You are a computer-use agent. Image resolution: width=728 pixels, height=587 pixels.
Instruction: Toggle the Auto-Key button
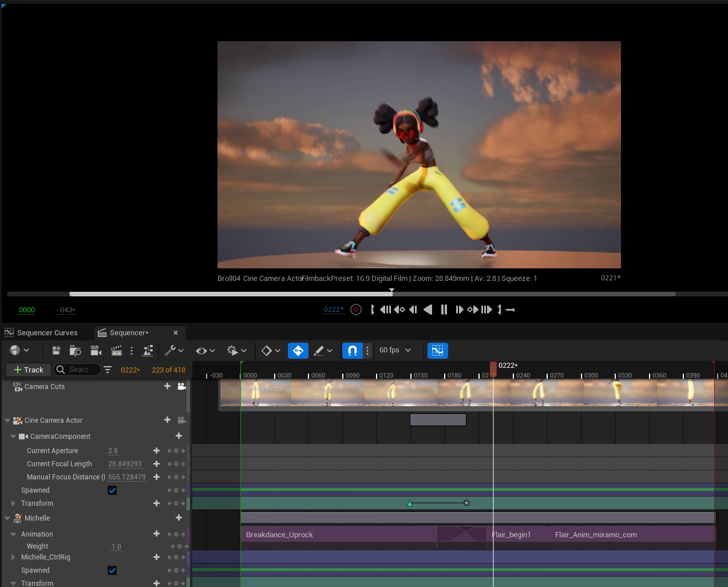(298, 351)
